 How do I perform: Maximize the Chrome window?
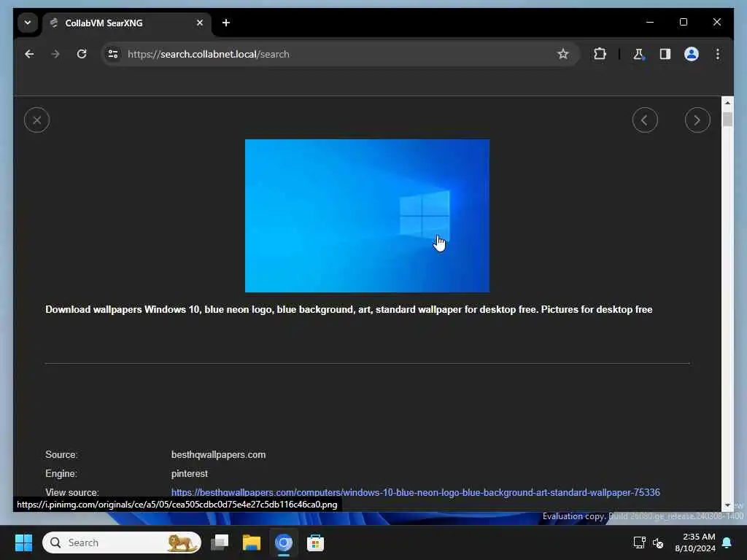click(x=683, y=22)
